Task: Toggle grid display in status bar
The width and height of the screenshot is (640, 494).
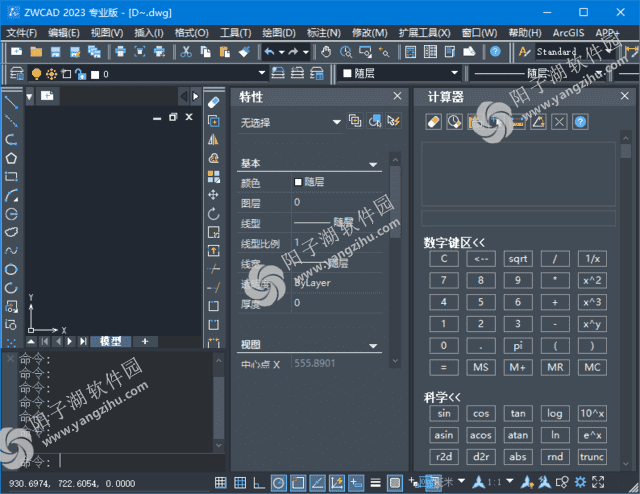Action: coord(240,483)
